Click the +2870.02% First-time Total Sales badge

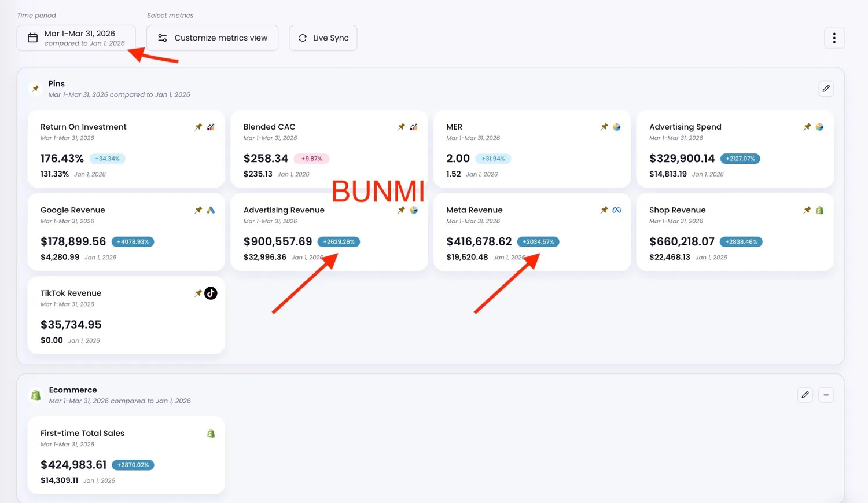pyautogui.click(x=133, y=465)
